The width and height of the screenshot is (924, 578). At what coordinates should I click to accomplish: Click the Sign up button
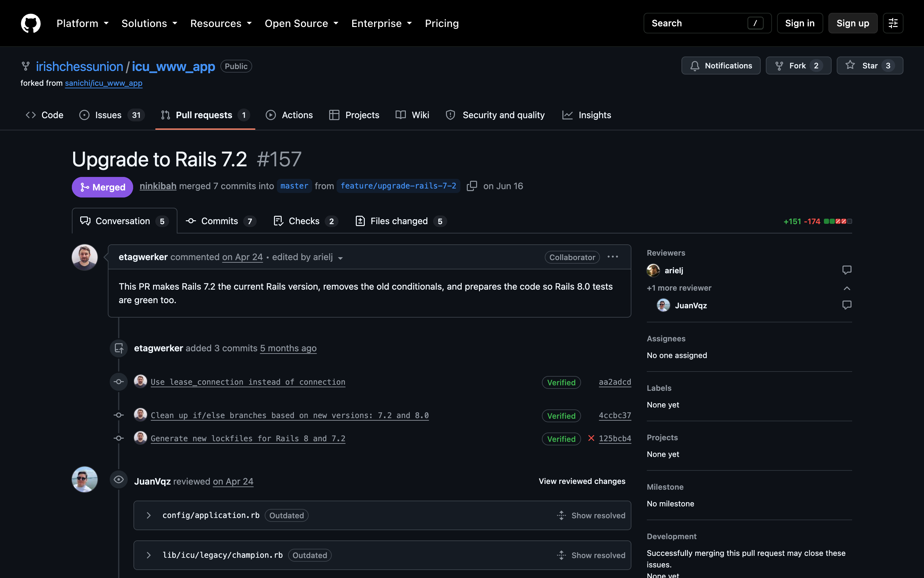[x=852, y=23]
